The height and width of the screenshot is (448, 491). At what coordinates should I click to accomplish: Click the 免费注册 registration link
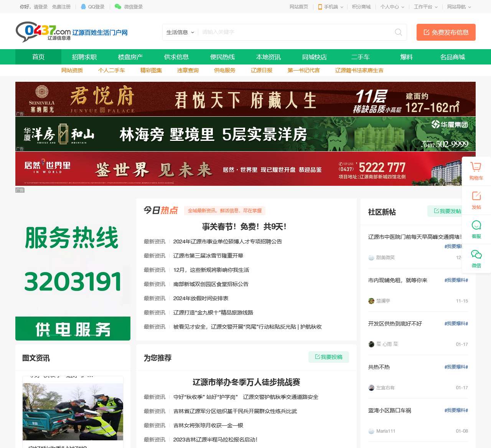(x=62, y=6)
